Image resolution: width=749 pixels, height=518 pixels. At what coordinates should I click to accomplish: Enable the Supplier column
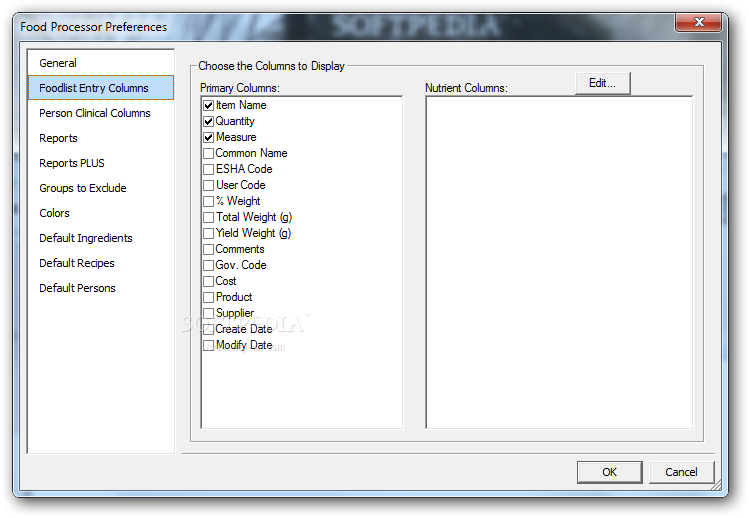click(x=208, y=313)
